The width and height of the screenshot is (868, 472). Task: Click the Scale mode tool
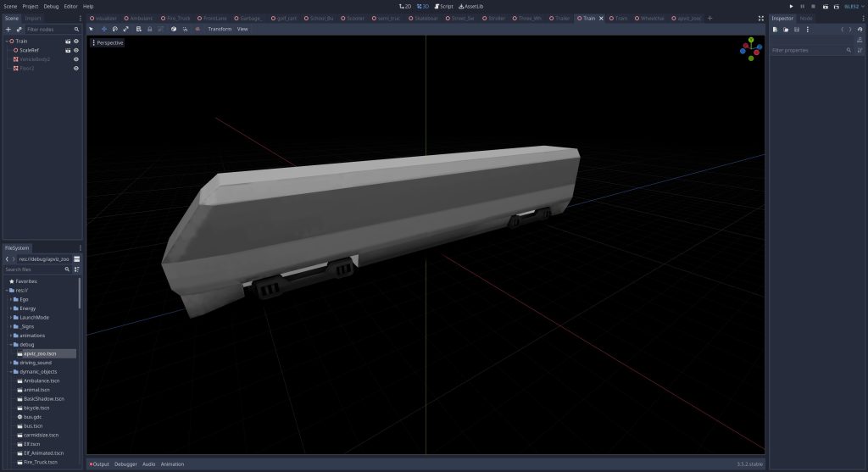coord(125,29)
